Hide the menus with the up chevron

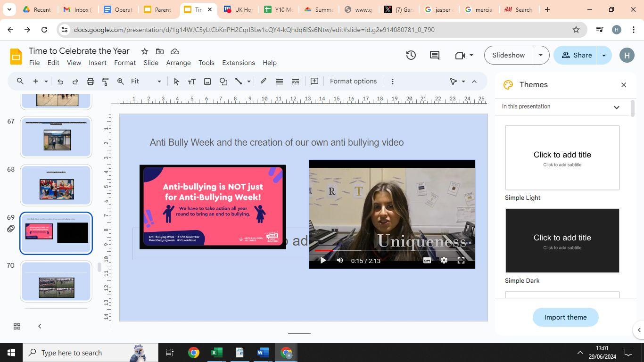pyautogui.click(x=474, y=82)
